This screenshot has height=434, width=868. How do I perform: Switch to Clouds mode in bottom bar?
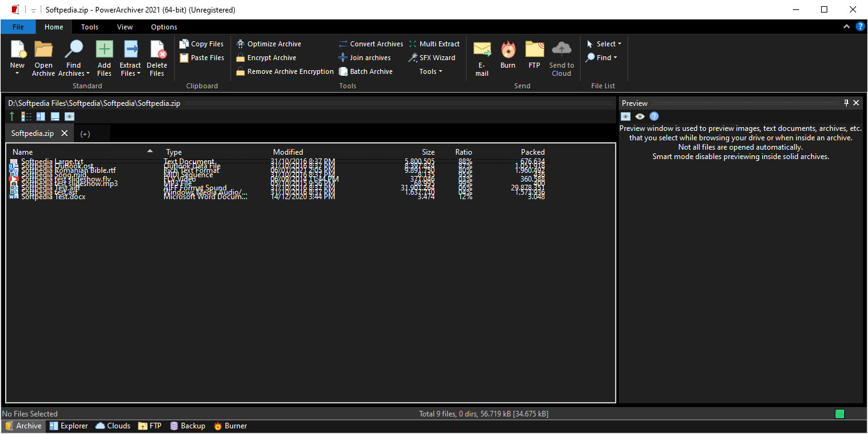click(113, 426)
